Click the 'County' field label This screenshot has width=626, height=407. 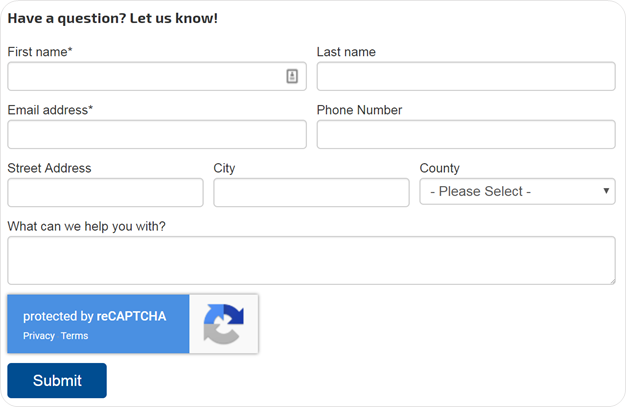click(439, 168)
